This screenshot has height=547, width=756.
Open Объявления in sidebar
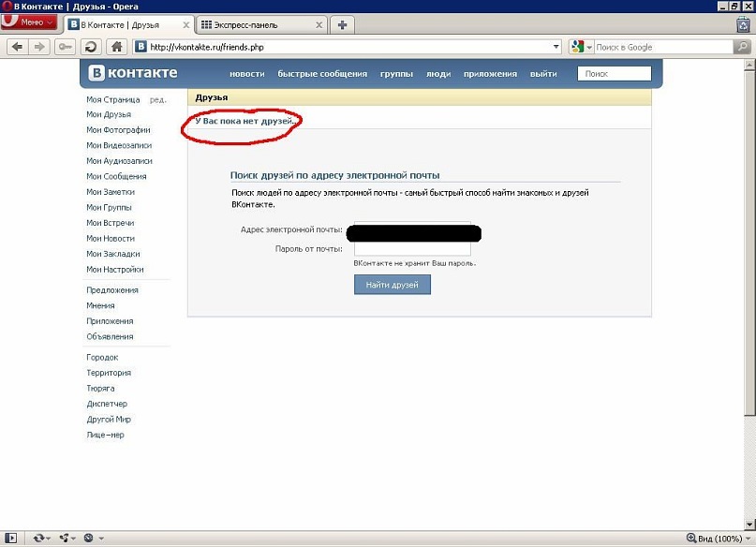[110, 336]
